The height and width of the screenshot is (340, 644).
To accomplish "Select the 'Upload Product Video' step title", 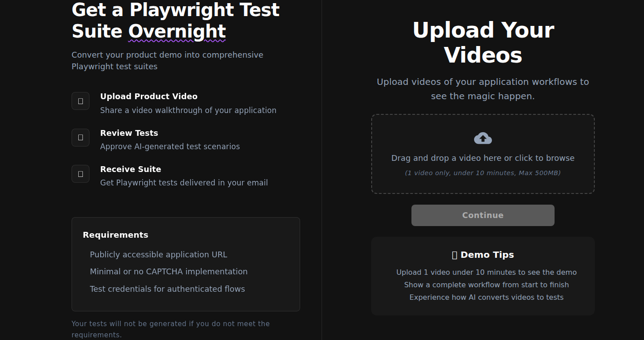I will (x=149, y=97).
